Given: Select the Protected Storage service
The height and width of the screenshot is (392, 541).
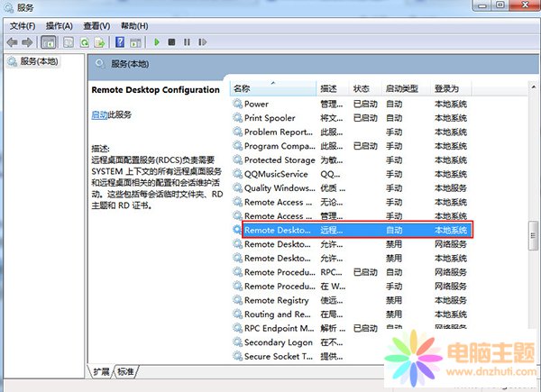Looking at the screenshot, I should pos(350,160).
